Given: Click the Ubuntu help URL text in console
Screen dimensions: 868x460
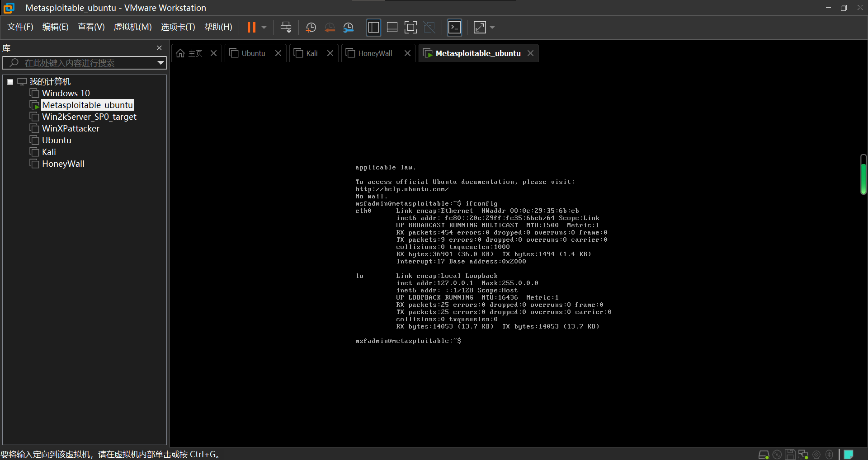Looking at the screenshot, I should (402, 189).
